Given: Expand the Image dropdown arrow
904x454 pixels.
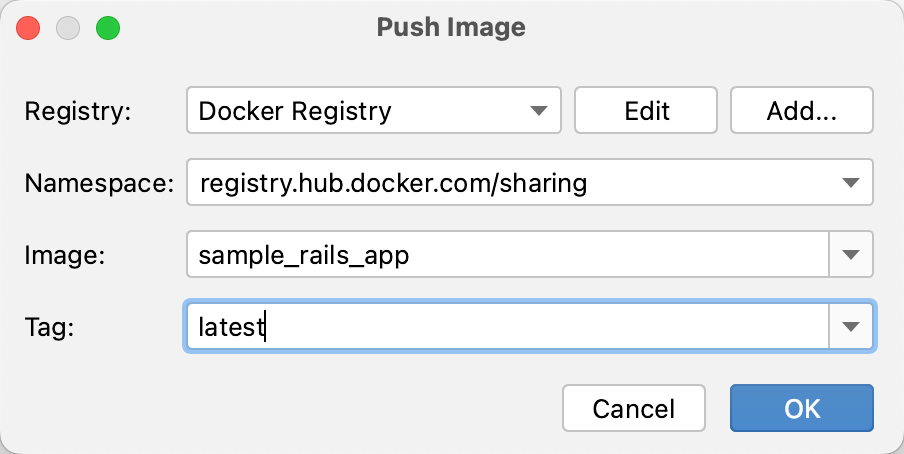Looking at the screenshot, I should pyautogui.click(x=851, y=255).
